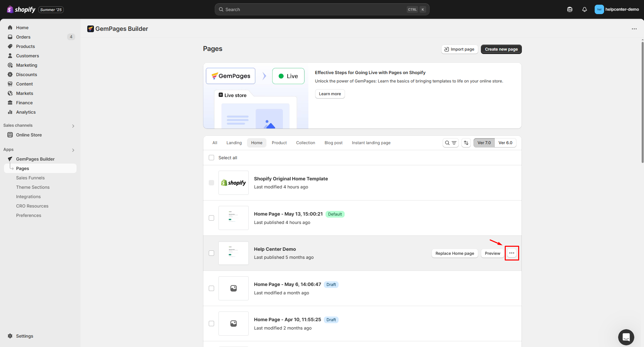This screenshot has height=347, width=644.
Task: Open the chat support bubble icon
Action: point(626,337)
